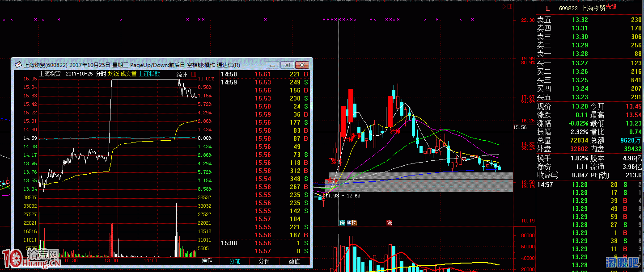Image resolution: width=644 pixels, height=272 pixels.
Task: Click the 财 marker under the K-line chart
Action: [348, 222]
